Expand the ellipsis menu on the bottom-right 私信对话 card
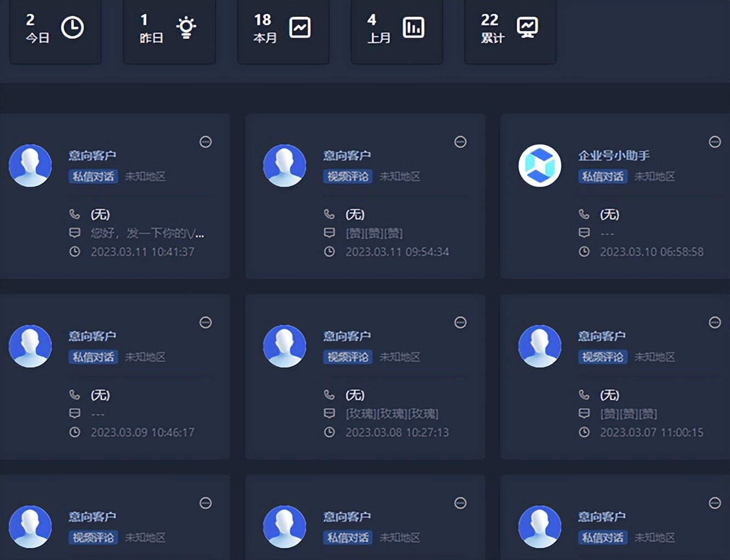The image size is (730, 560). coord(715,503)
